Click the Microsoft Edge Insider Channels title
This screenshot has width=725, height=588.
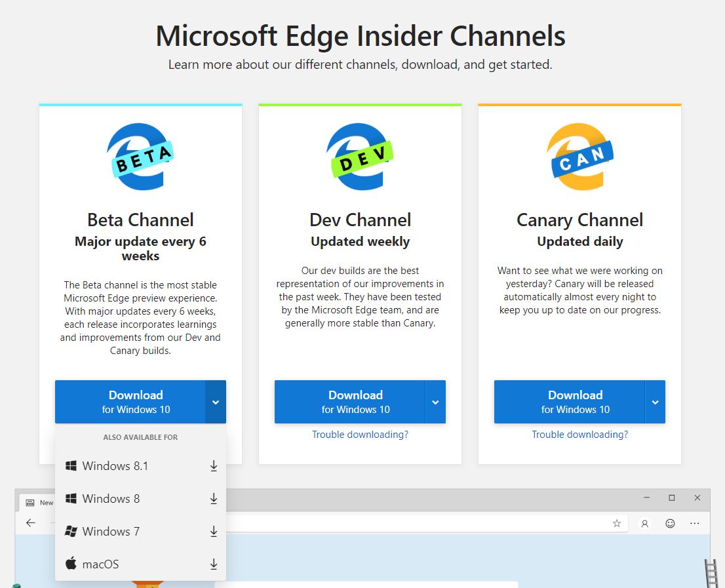point(361,36)
